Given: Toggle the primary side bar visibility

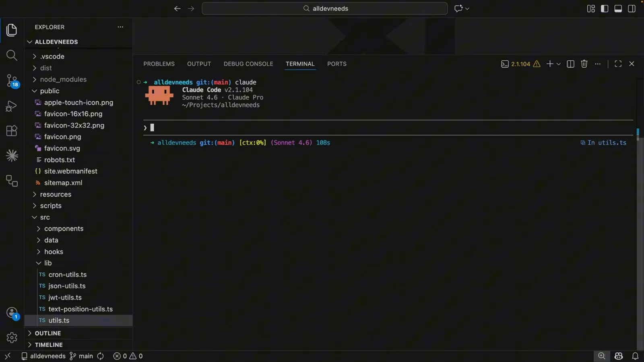Looking at the screenshot, I should pyautogui.click(x=605, y=8).
